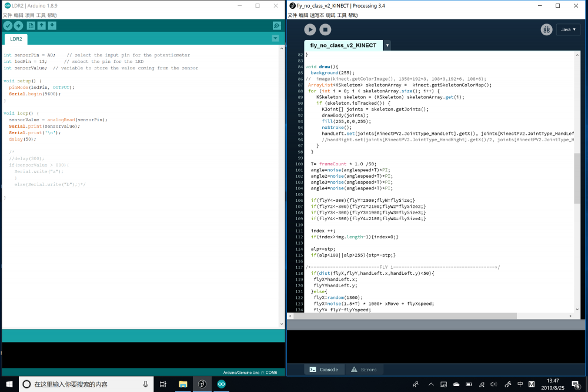The height and width of the screenshot is (392, 588).
Task: Run the Processing sketch
Action: tap(310, 29)
